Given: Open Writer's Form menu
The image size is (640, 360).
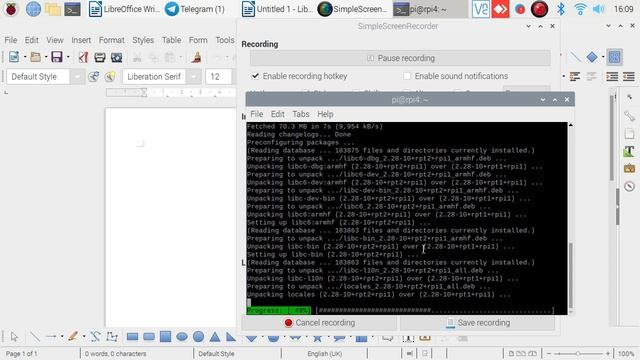Looking at the screenshot, I should [198, 40].
